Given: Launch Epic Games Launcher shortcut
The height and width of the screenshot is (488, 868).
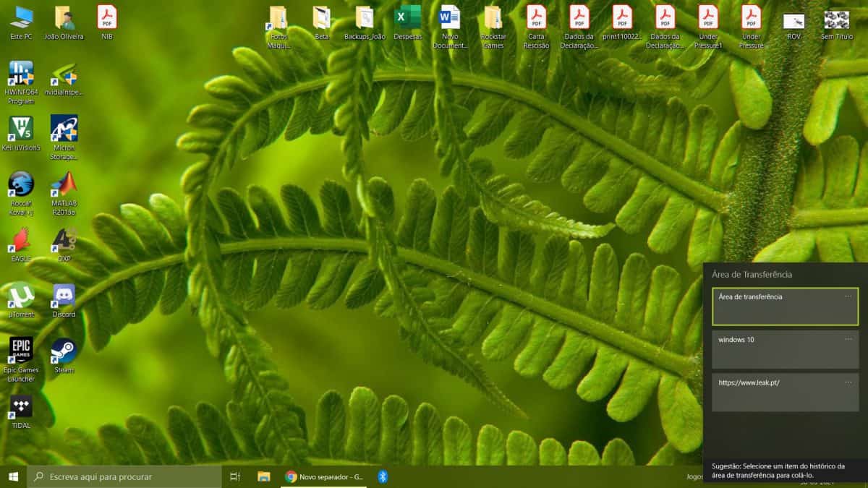Looking at the screenshot, I should click(x=20, y=352).
